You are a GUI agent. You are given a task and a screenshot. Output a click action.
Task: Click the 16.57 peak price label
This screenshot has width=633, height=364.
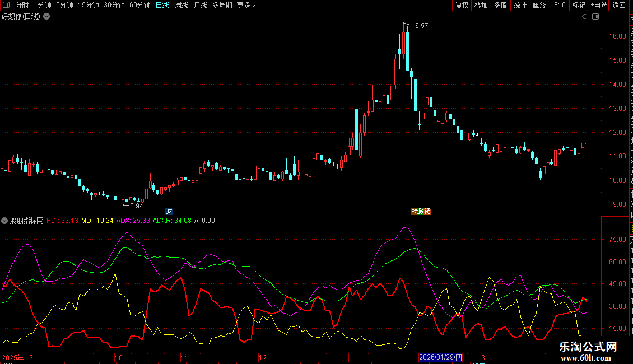coord(419,26)
